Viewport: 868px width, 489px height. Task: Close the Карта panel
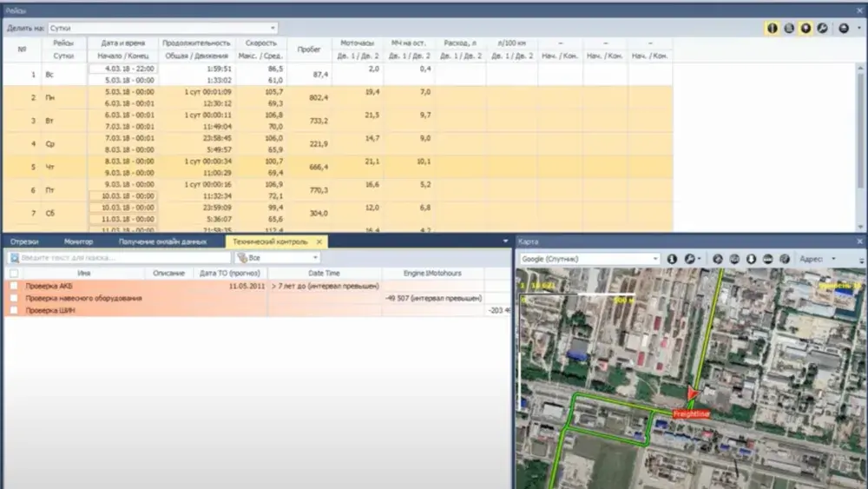pos(859,241)
